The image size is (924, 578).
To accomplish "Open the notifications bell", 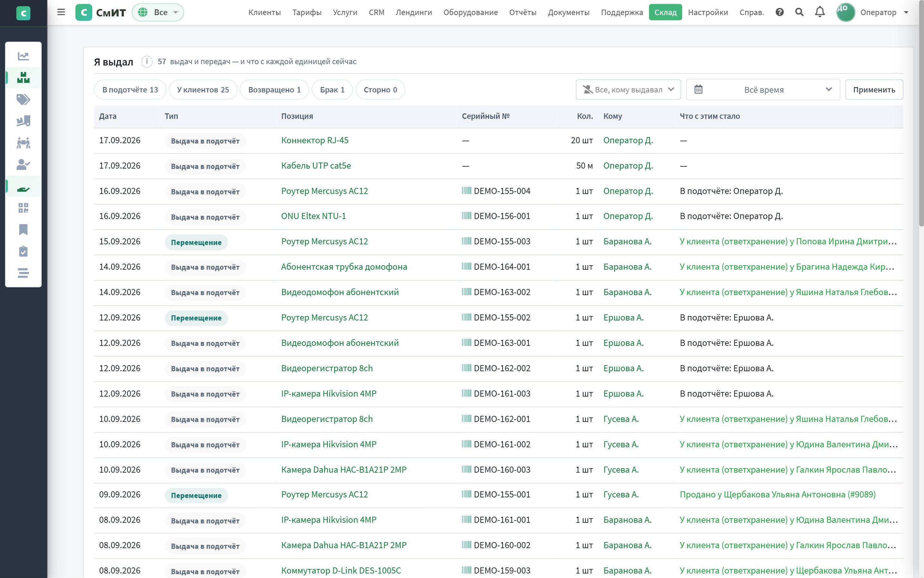I will click(x=820, y=12).
